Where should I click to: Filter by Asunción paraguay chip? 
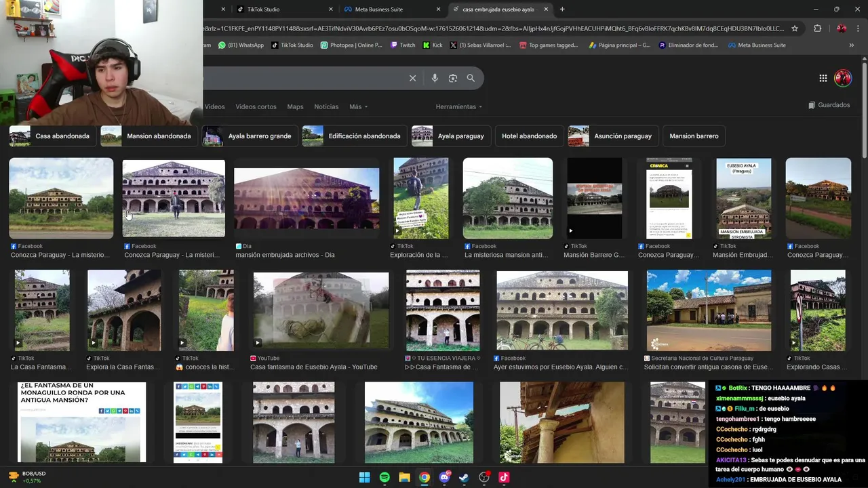pyautogui.click(x=613, y=136)
